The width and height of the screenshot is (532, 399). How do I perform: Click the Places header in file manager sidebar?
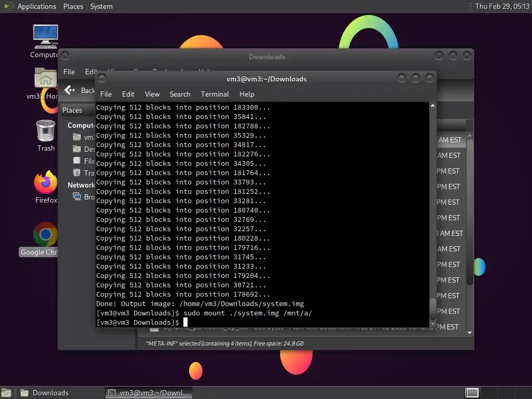point(72,110)
